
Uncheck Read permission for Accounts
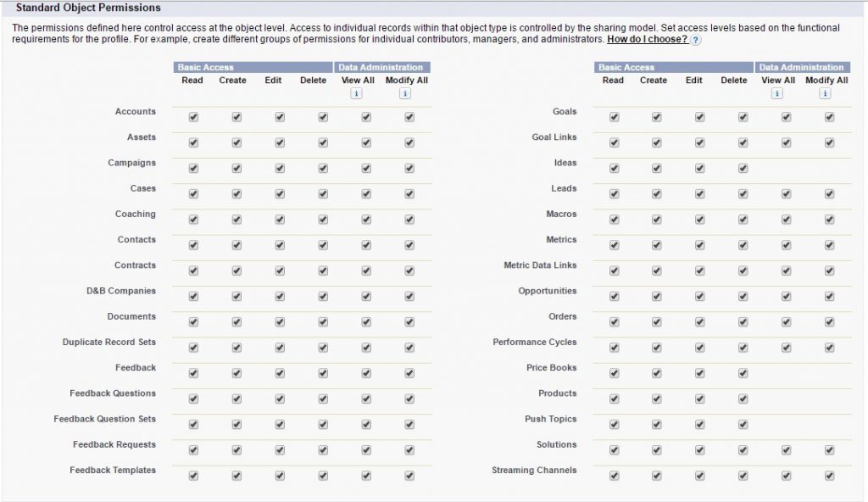(x=193, y=118)
